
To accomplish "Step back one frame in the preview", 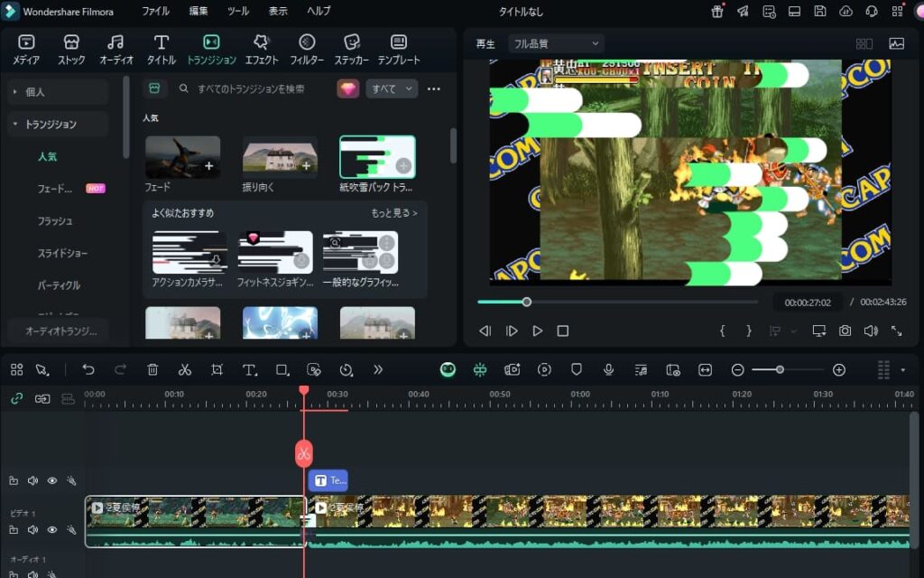I will (485, 331).
